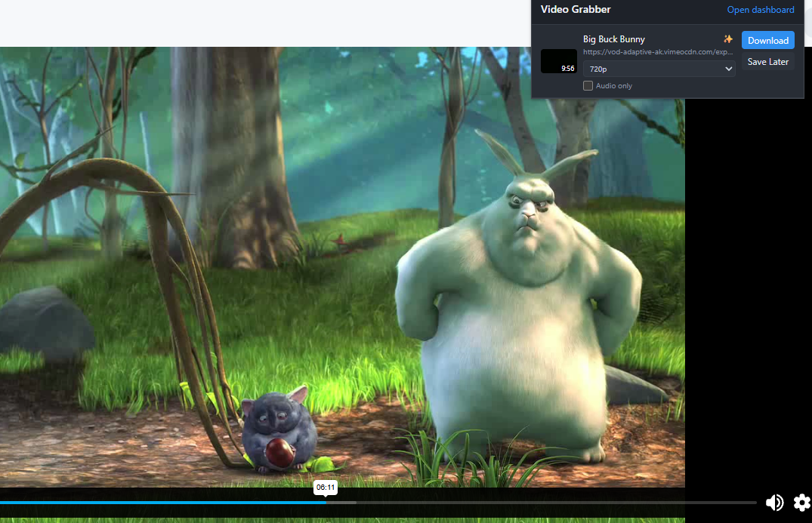Viewport: 812px width, 523px height.
Task: Mute the video with the speaker icon
Action: (x=774, y=503)
